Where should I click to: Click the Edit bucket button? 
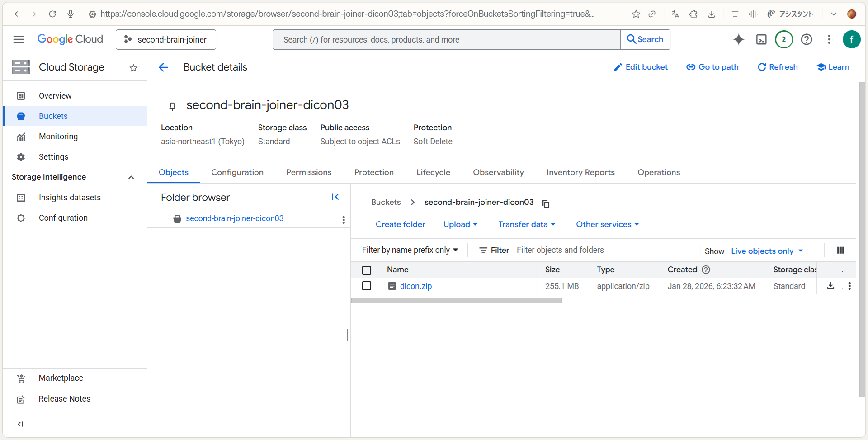[x=641, y=67]
